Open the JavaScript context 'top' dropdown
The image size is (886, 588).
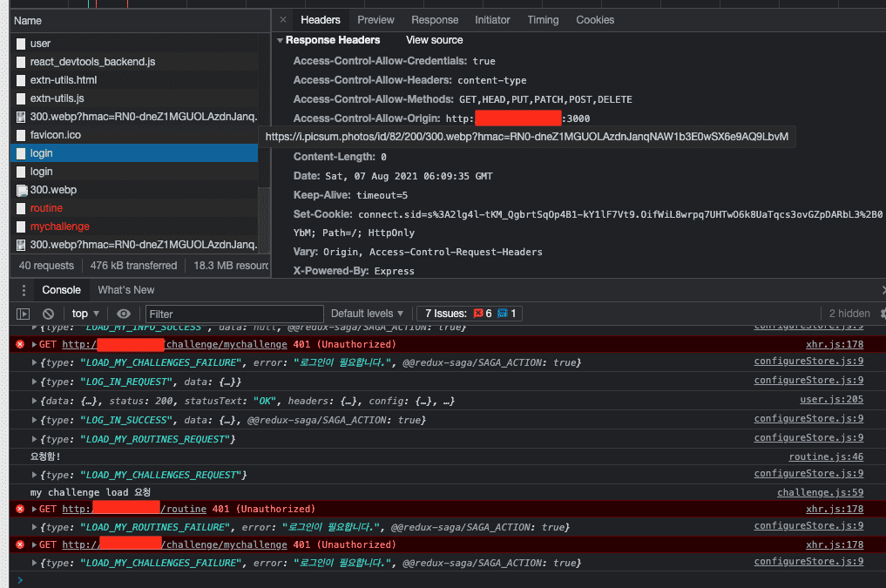pyautogui.click(x=85, y=314)
